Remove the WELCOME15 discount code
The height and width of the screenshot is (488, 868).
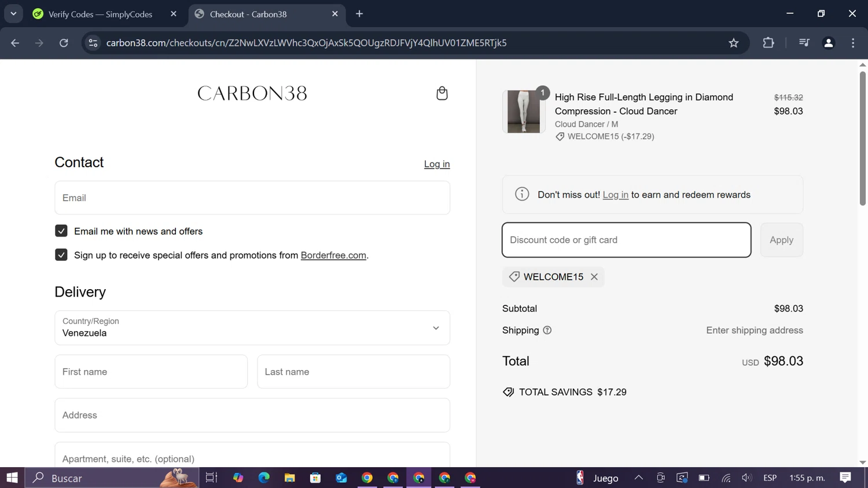point(594,277)
